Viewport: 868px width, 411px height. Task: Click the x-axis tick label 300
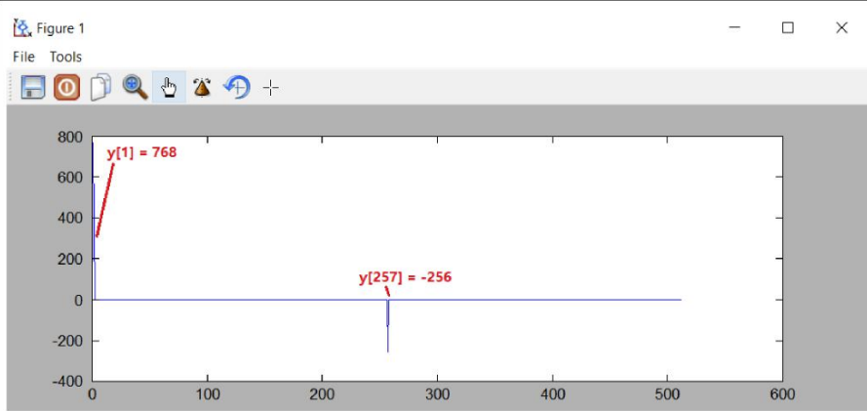[437, 395]
